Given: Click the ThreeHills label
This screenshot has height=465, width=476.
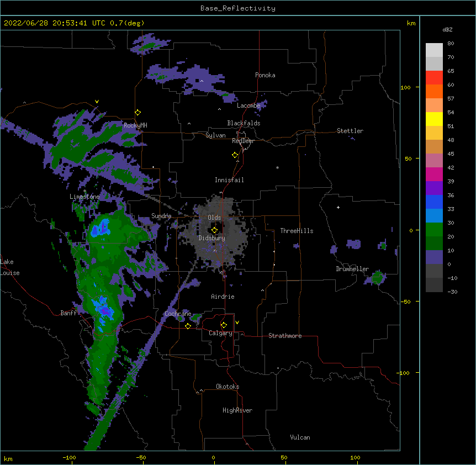Looking at the screenshot, I should (x=297, y=231).
